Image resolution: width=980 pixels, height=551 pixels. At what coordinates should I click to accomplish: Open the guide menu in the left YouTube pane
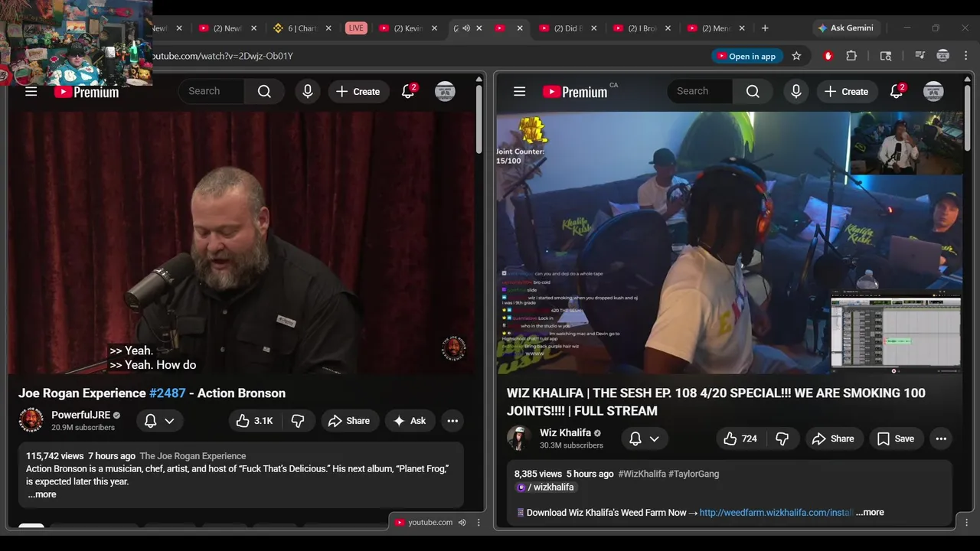click(x=31, y=92)
